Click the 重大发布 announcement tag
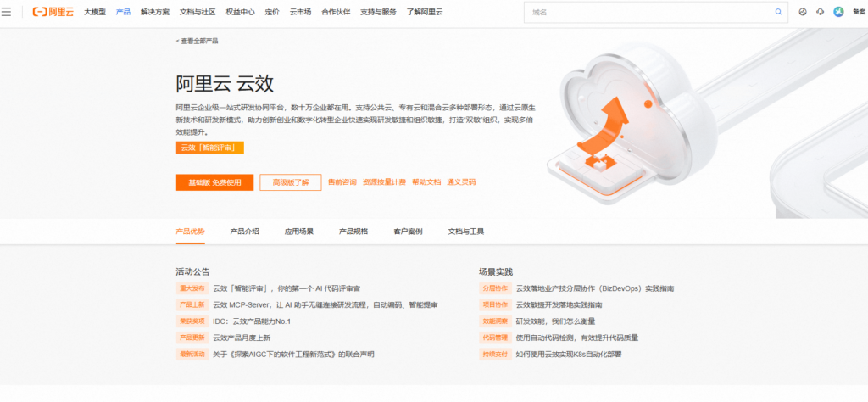 point(191,288)
